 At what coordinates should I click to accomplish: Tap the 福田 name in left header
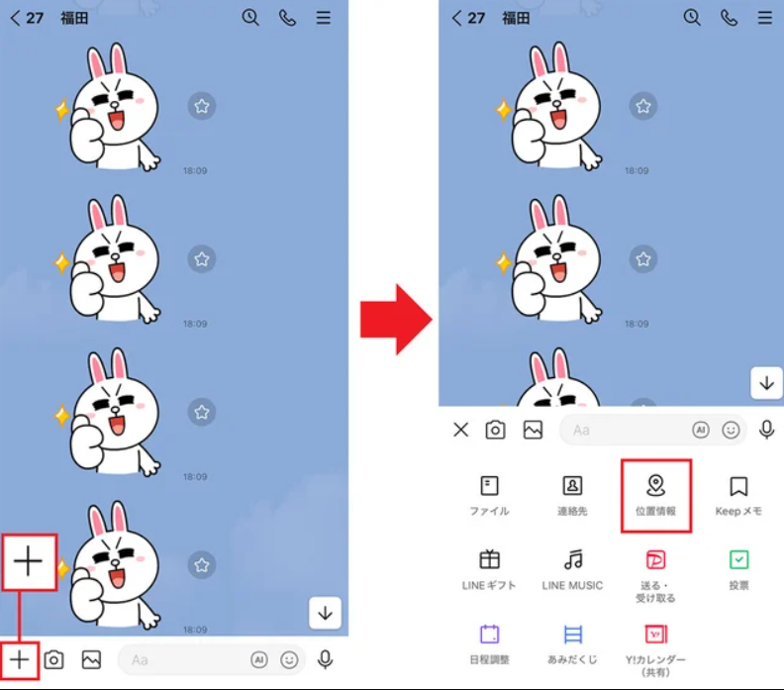74,19
